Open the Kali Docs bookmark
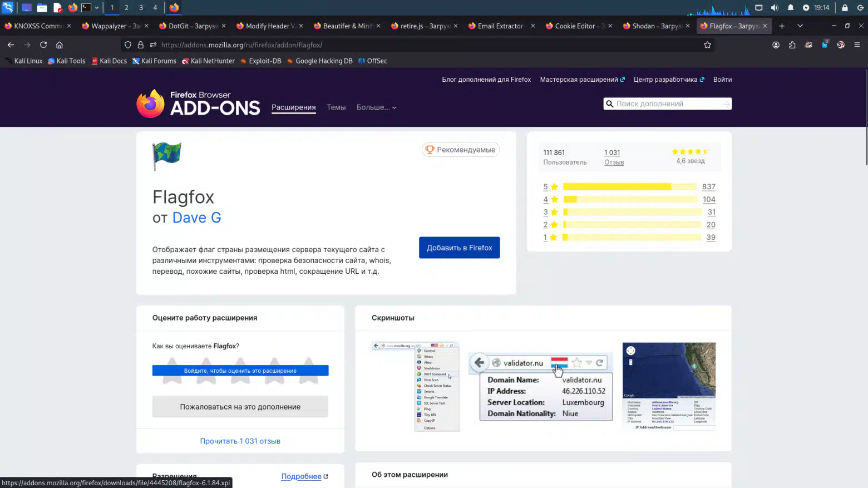 (x=109, y=61)
